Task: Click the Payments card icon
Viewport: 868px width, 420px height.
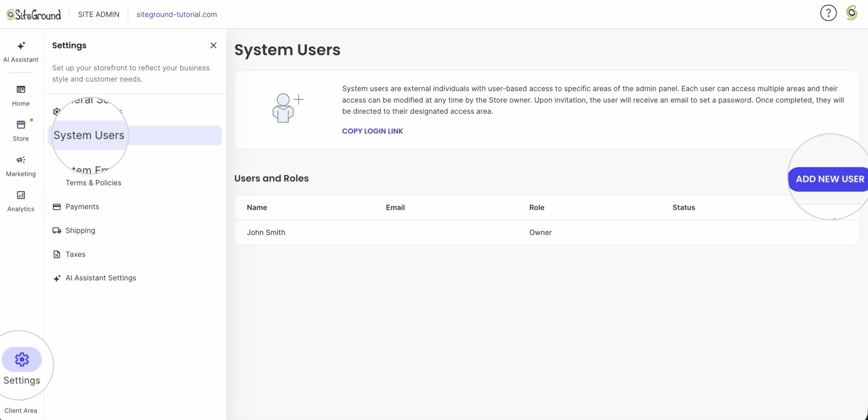Action: tap(57, 207)
